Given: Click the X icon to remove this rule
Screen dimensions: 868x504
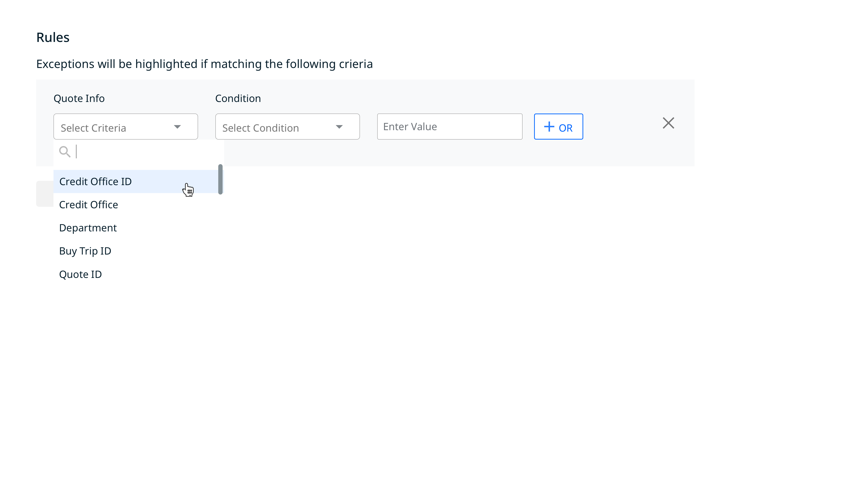Looking at the screenshot, I should click(668, 123).
